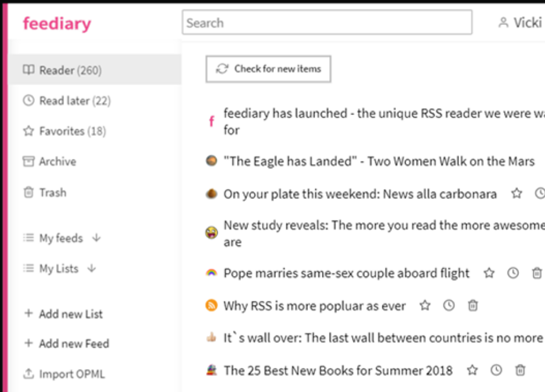Image resolution: width=545 pixels, height=392 pixels.
Task: Read later the Pope marries item
Action: coord(513,273)
